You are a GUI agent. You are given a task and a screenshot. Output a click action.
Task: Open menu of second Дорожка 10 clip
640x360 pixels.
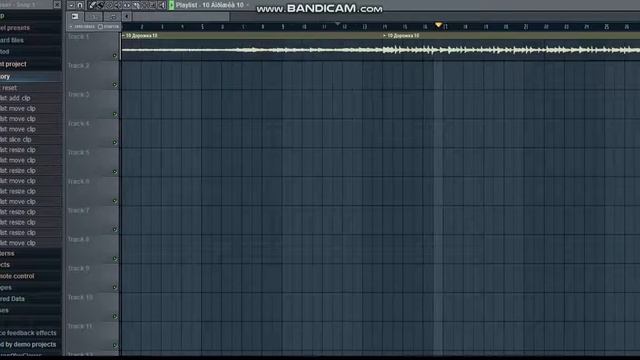coord(384,36)
